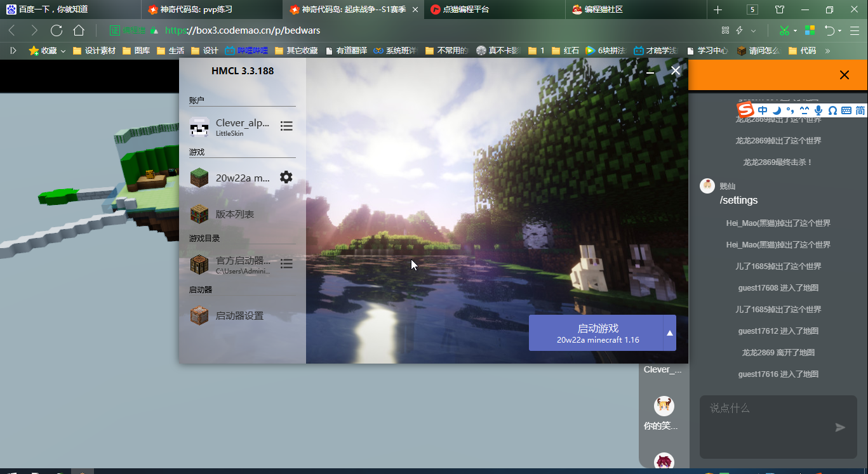The height and width of the screenshot is (474, 868).
Task: Close the HMCL launcher window
Action: [676, 71]
